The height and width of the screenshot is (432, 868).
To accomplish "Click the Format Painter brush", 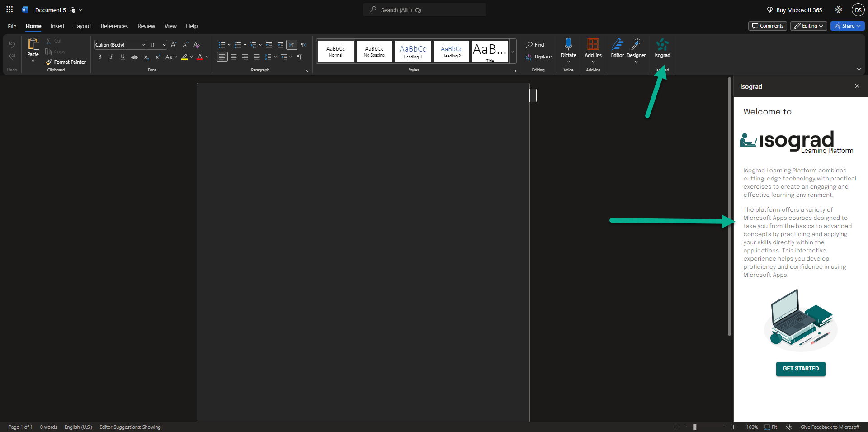I will tap(66, 62).
